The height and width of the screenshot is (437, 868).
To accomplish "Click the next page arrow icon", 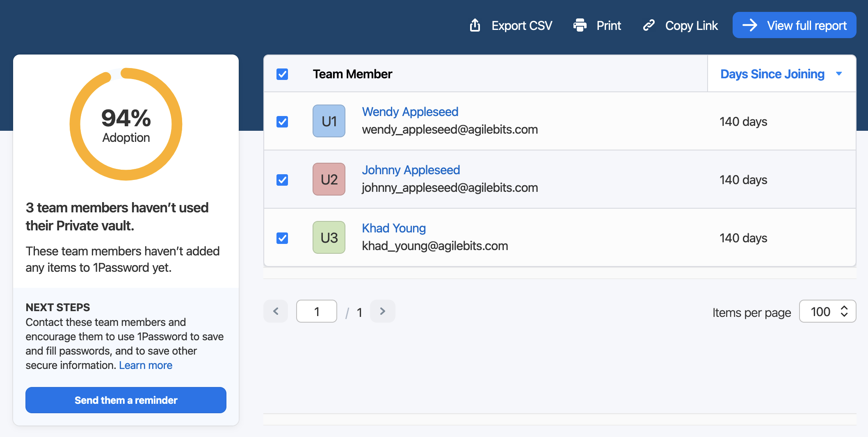I will click(382, 311).
